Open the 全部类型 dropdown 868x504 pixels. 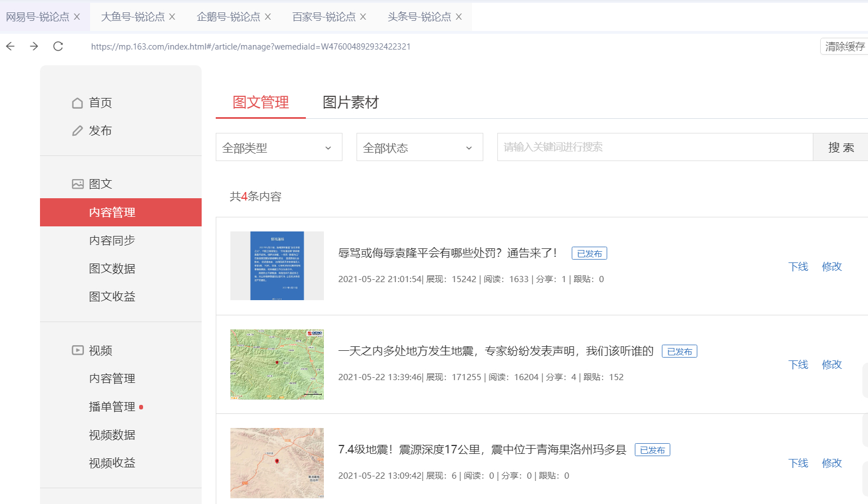[278, 147]
